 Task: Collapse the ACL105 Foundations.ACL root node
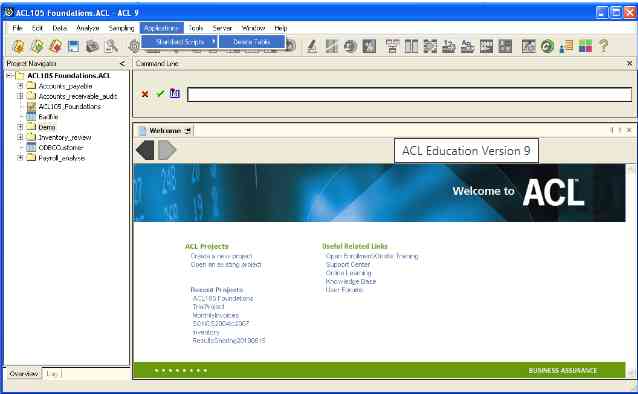[x=9, y=76]
